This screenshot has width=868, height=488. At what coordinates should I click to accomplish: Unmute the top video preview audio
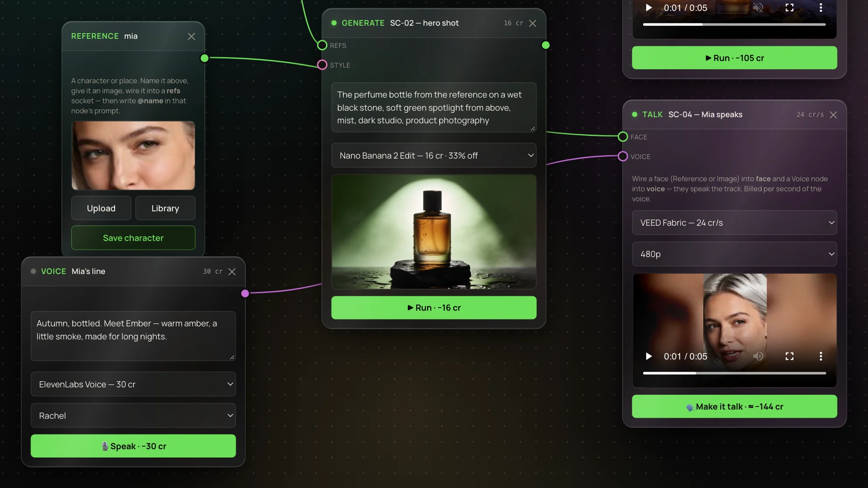point(758,8)
